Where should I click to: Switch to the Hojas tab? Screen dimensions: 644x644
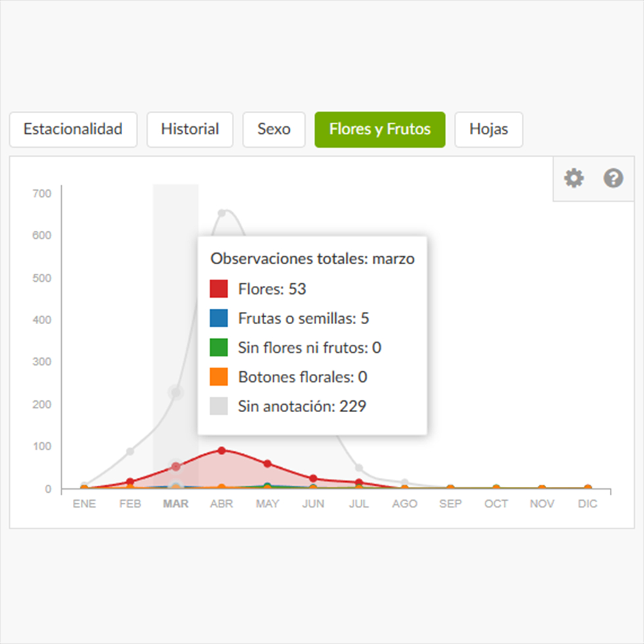click(489, 129)
